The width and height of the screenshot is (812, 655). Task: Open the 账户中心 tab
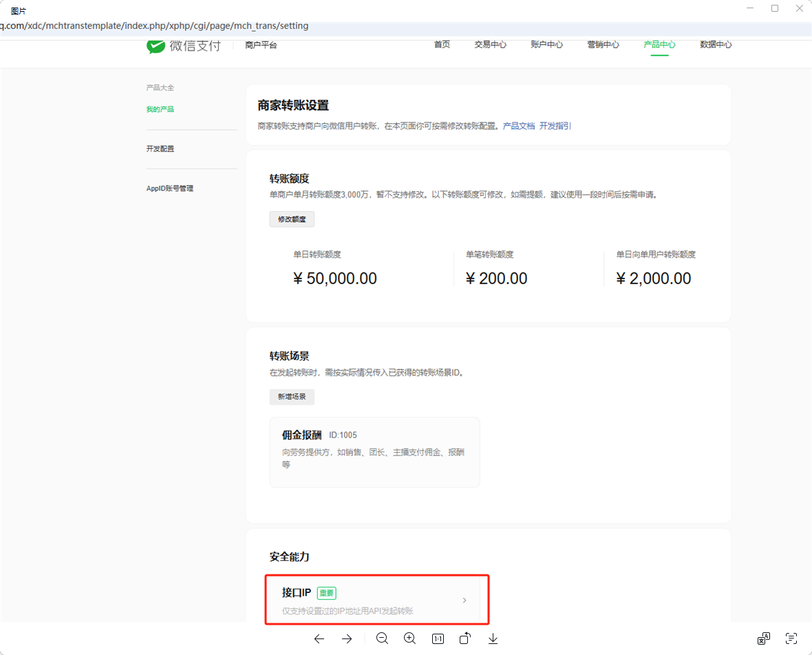pos(546,45)
